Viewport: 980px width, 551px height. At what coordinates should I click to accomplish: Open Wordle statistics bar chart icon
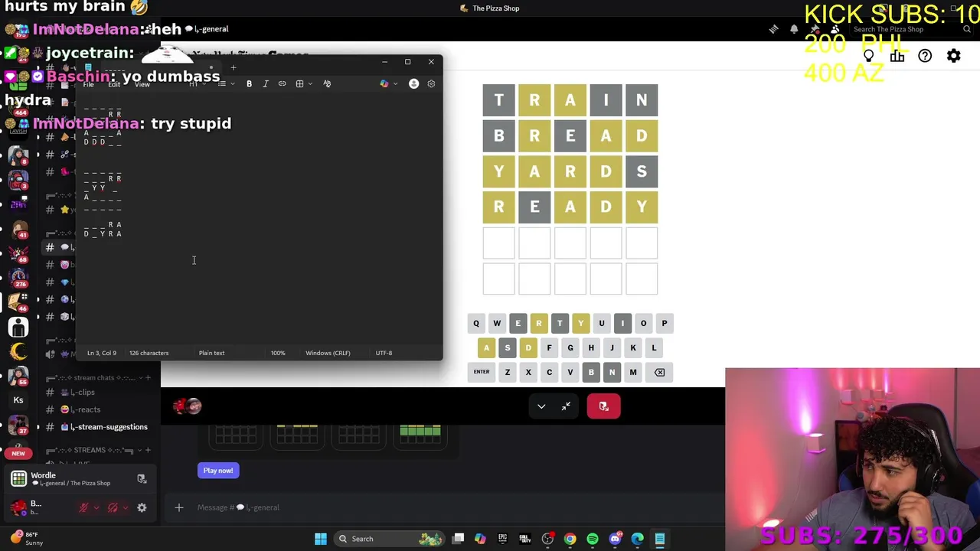click(897, 56)
